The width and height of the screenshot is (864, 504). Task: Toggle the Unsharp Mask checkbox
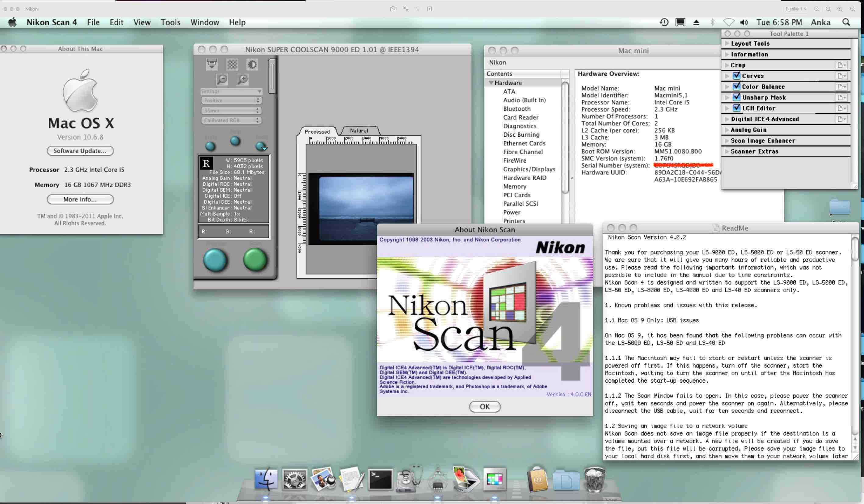tap(736, 97)
